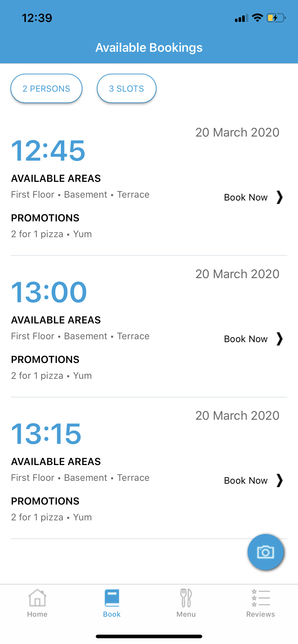Expand the 12:45 booking chevron arrow
This screenshot has width=298, height=644.
point(280,197)
